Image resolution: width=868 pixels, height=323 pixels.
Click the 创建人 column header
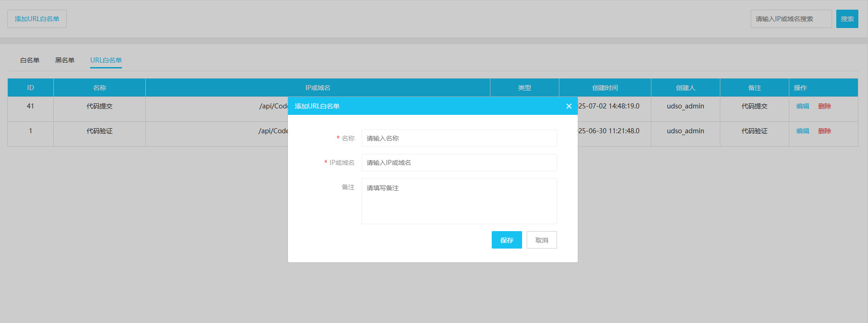coord(685,88)
